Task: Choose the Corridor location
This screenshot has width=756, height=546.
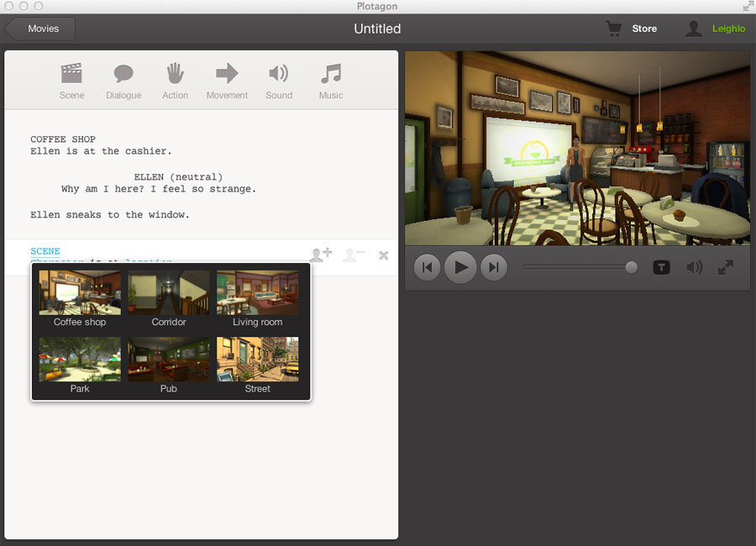Action: click(169, 299)
